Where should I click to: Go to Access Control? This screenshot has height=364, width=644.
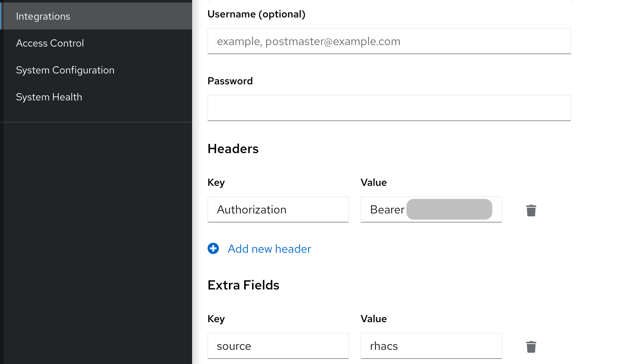(50, 43)
